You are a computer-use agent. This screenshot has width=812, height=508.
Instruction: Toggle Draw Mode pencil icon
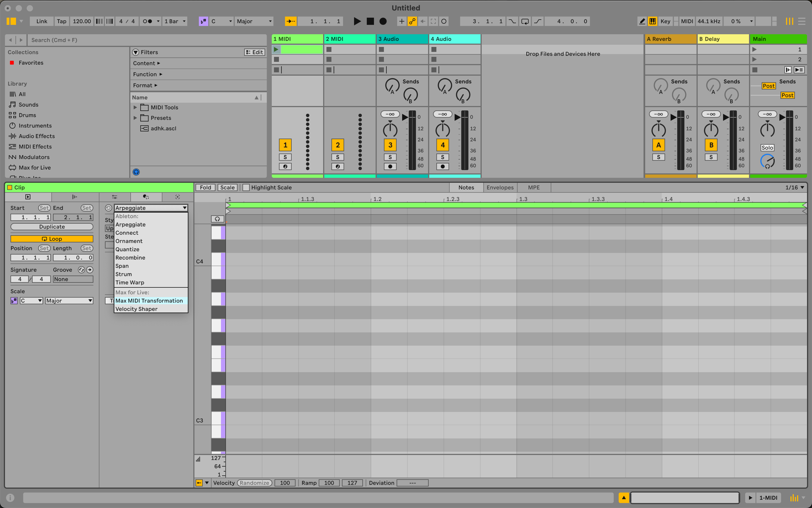point(642,21)
